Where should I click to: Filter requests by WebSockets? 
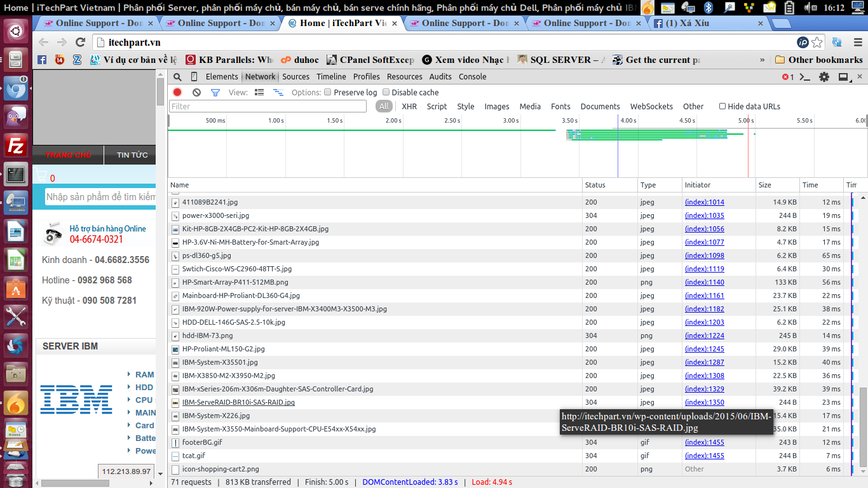[x=651, y=106]
